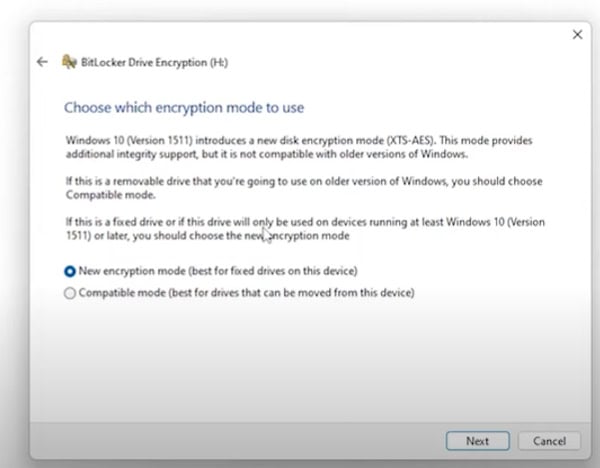The image size is (600, 468).
Task: Click the 'Choose which encryption mode to use' heading
Action: [184, 107]
